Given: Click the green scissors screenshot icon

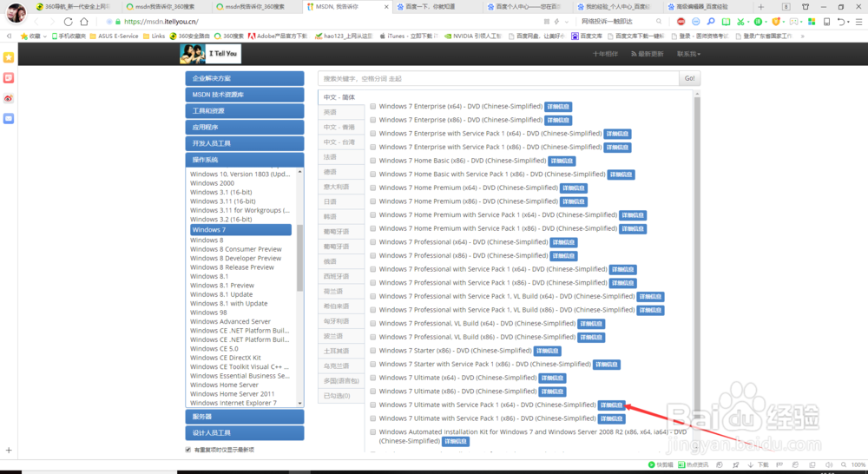Looking at the screenshot, I should (x=740, y=22).
